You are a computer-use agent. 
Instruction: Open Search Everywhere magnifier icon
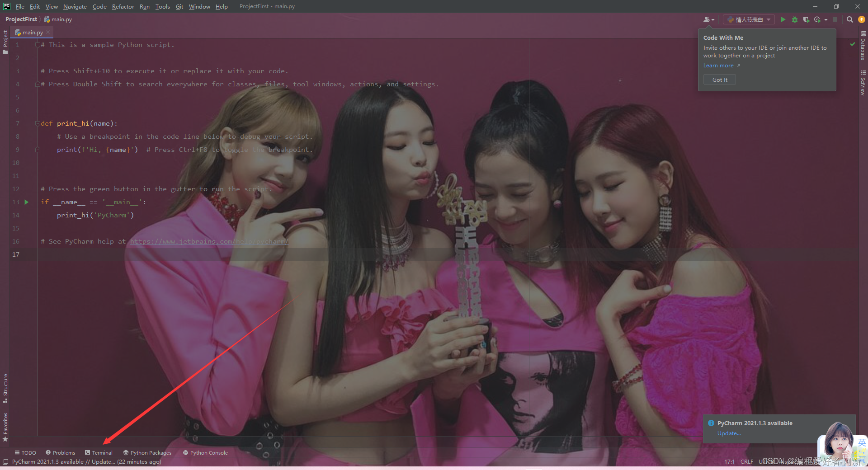tap(850, 19)
